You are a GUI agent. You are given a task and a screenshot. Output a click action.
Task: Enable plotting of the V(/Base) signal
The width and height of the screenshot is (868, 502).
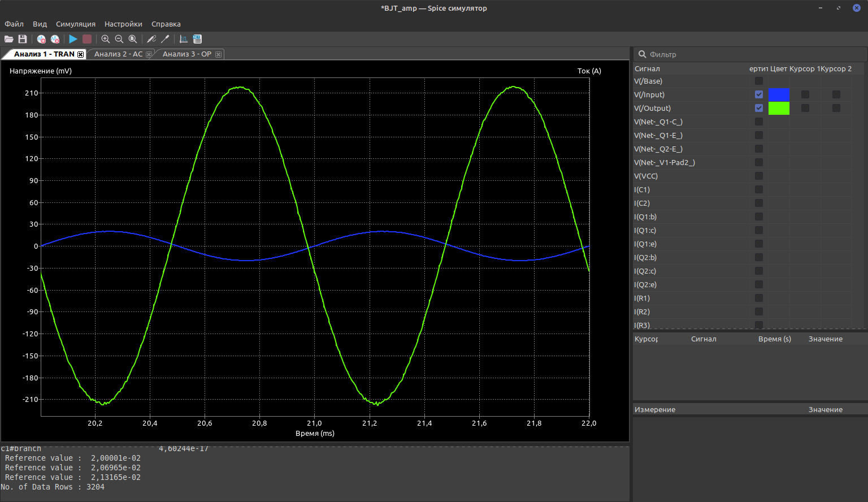click(x=759, y=81)
